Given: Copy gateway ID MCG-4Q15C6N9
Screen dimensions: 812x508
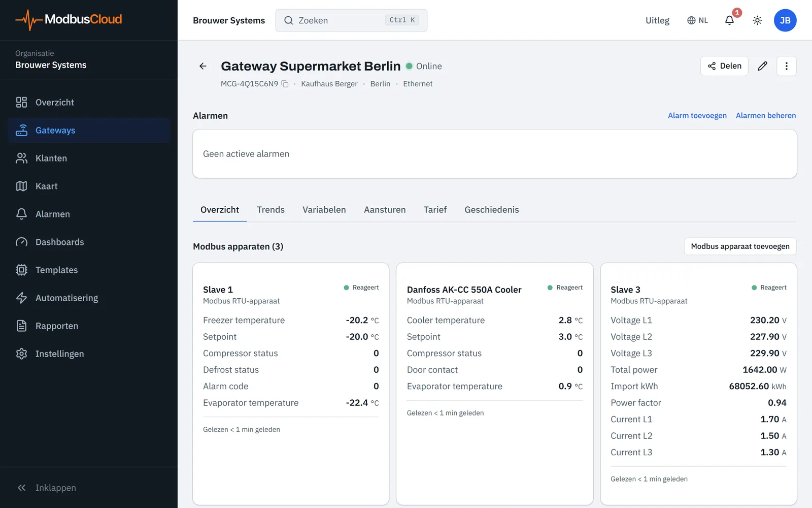Looking at the screenshot, I should 285,84.
